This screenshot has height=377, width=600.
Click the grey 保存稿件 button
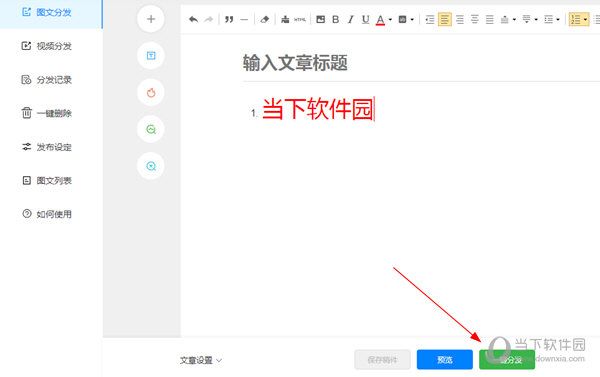pyautogui.click(x=382, y=360)
